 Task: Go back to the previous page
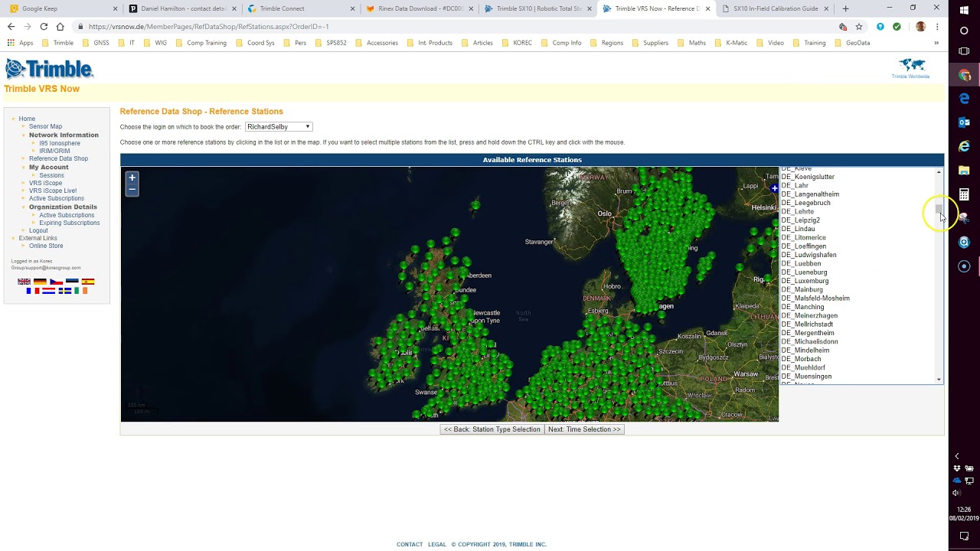click(x=11, y=27)
